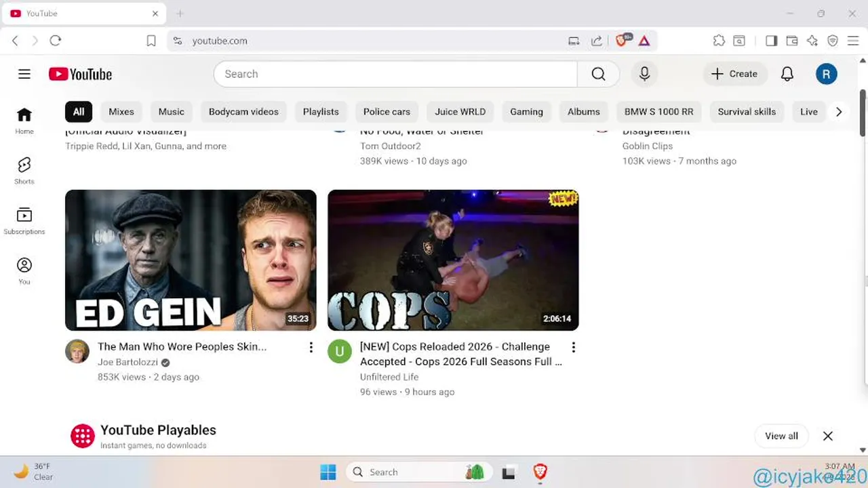Screen dimensions: 868x488
Task: Open Tom Outdoor2 channel link
Action: click(x=390, y=146)
